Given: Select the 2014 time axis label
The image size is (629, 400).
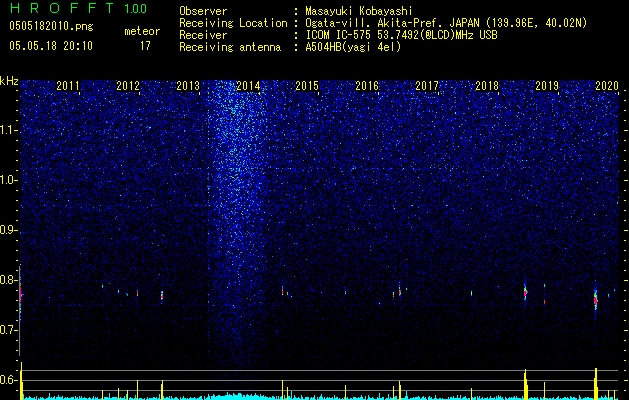Looking at the screenshot, I should pyautogui.click(x=248, y=85).
